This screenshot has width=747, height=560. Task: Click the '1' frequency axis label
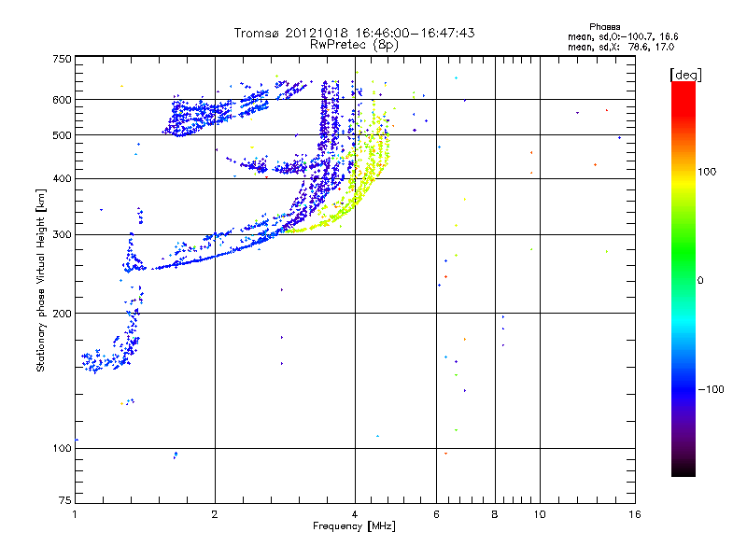[x=75, y=514]
